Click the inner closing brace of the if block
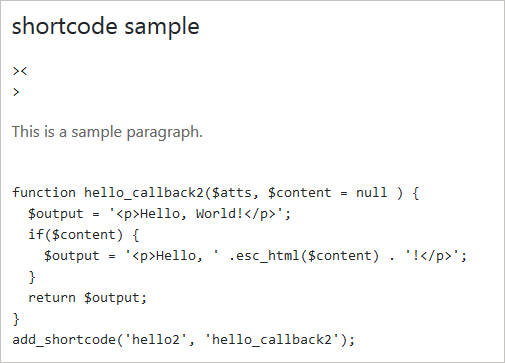Image resolution: width=505 pixels, height=363 pixels. click(32, 277)
